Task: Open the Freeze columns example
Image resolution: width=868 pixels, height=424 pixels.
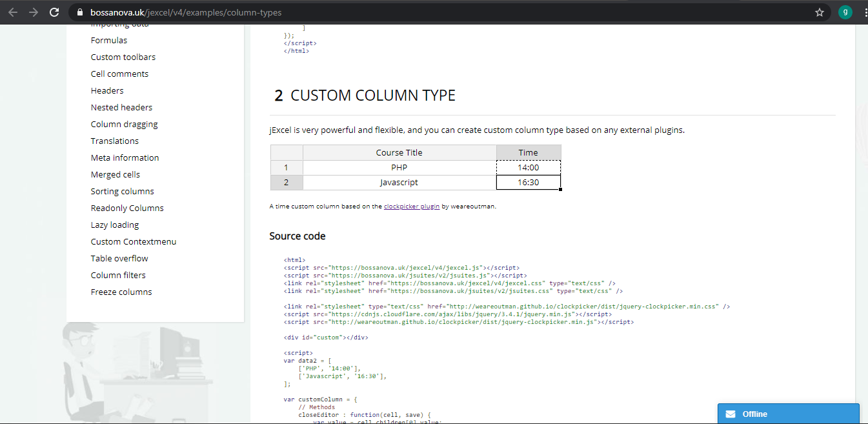Action: [121, 291]
